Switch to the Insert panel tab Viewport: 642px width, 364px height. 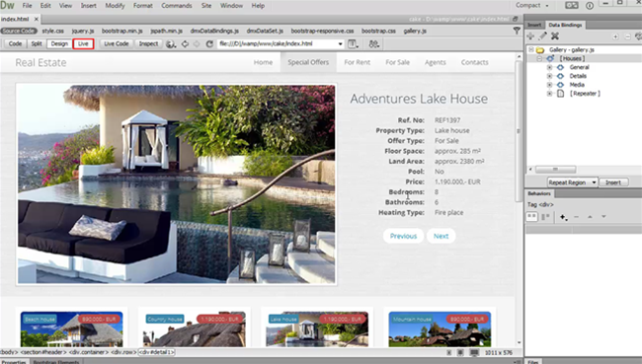pyautogui.click(x=534, y=25)
